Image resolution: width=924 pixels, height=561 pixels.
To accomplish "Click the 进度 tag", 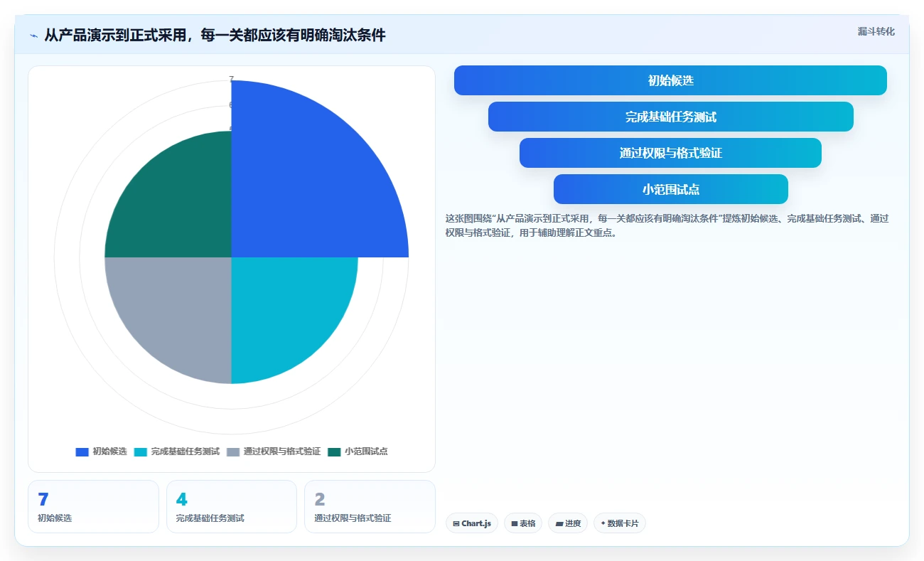I will click(568, 523).
